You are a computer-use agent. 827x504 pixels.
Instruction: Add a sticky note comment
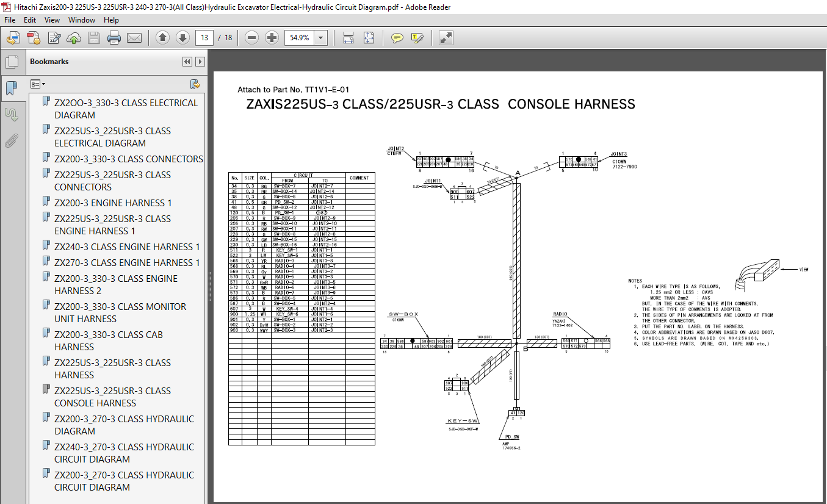(x=397, y=38)
